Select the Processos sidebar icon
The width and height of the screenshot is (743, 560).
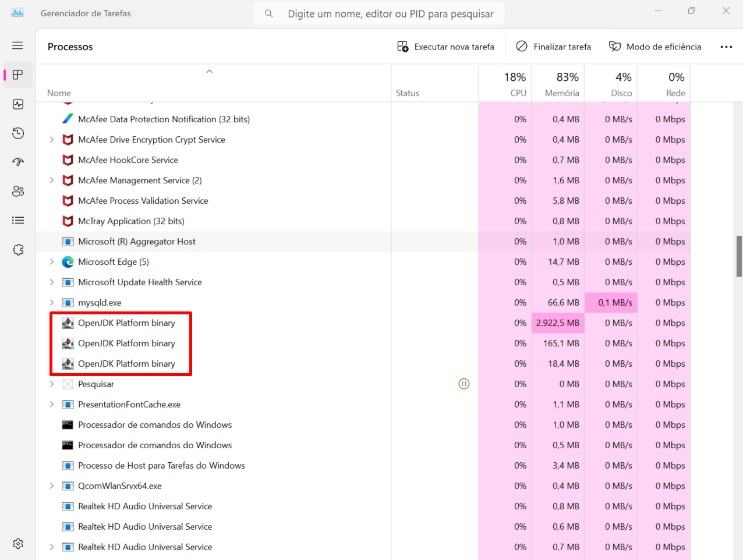tap(18, 75)
